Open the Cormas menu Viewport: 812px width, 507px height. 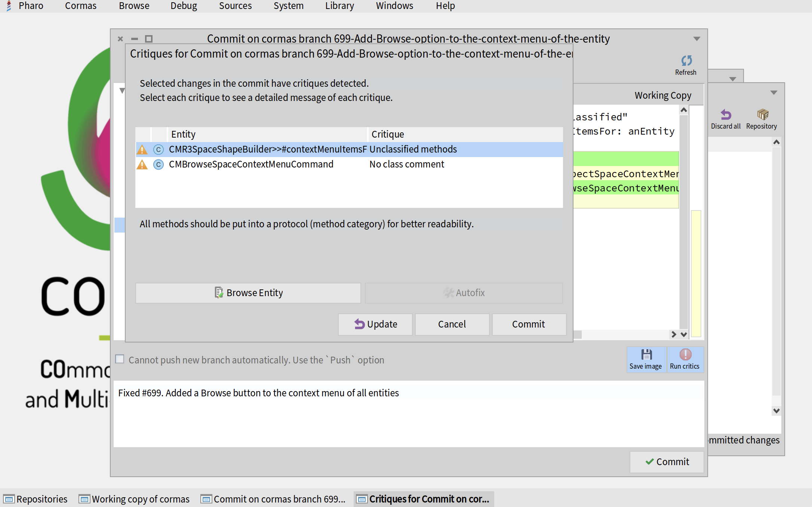[x=81, y=6]
